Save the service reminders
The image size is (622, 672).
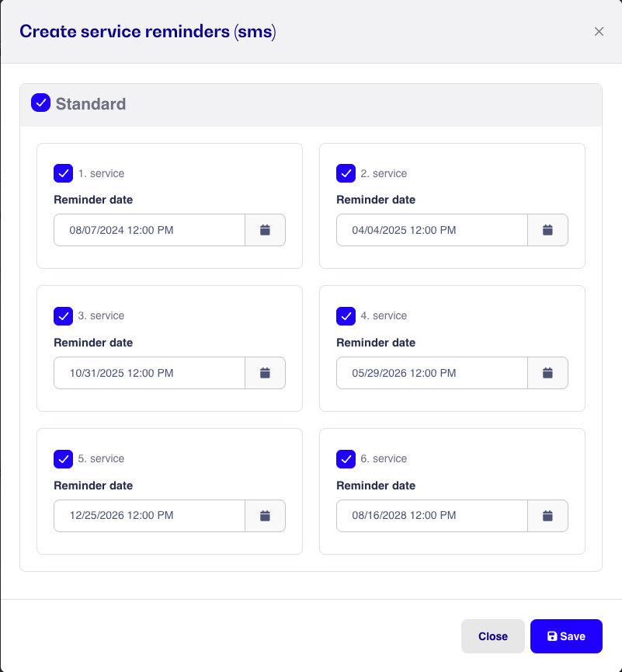566,636
